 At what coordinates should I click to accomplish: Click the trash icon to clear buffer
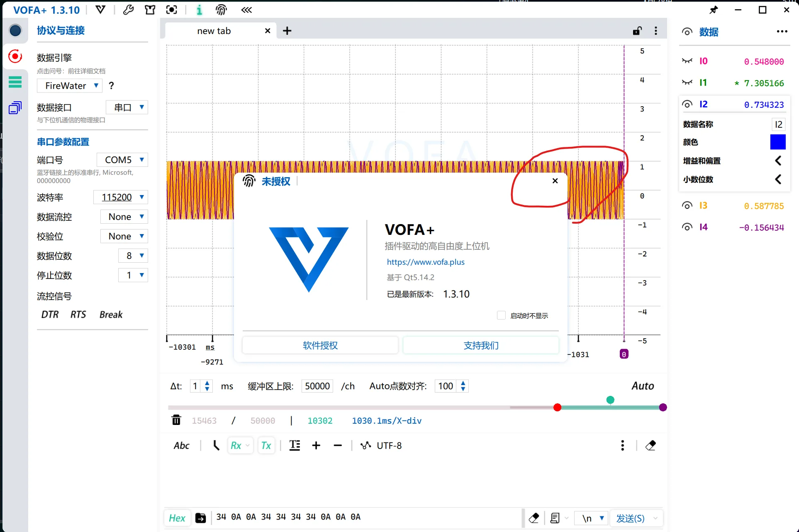pos(176,420)
